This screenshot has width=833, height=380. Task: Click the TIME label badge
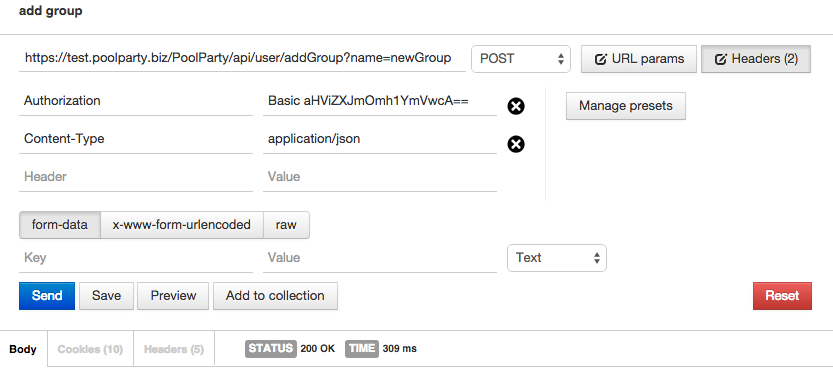point(362,349)
